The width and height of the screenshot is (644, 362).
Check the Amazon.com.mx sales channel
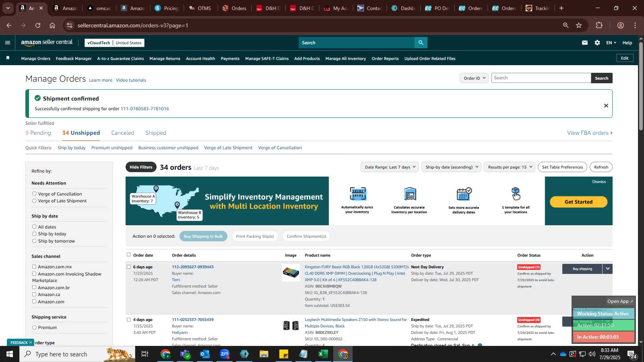(34, 266)
